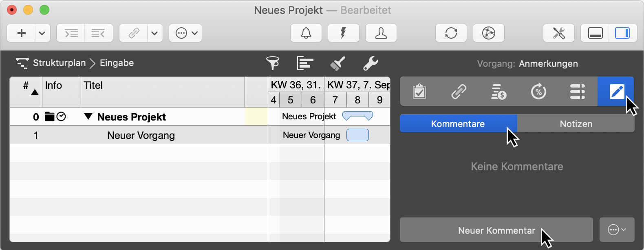Open the costs inspector tab icon
The width and height of the screenshot is (644, 250).
click(x=498, y=92)
